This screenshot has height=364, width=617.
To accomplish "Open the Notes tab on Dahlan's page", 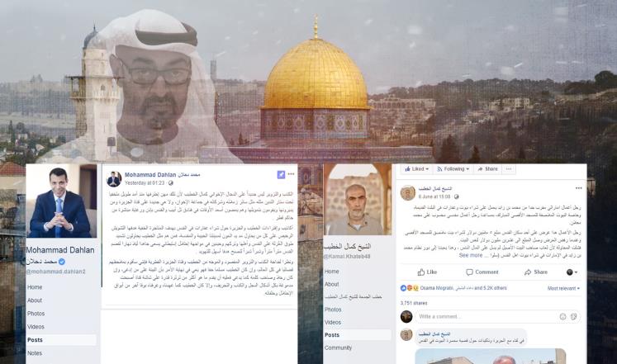I will tap(35, 353).
